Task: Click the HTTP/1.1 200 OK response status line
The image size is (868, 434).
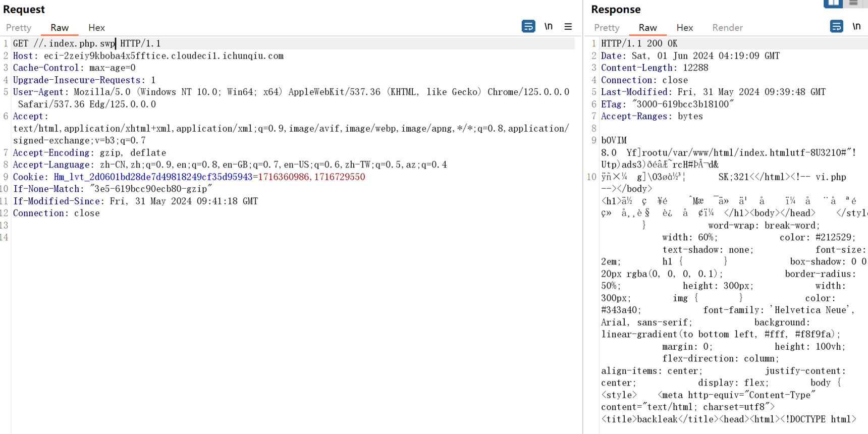Action: pos(639,43)
